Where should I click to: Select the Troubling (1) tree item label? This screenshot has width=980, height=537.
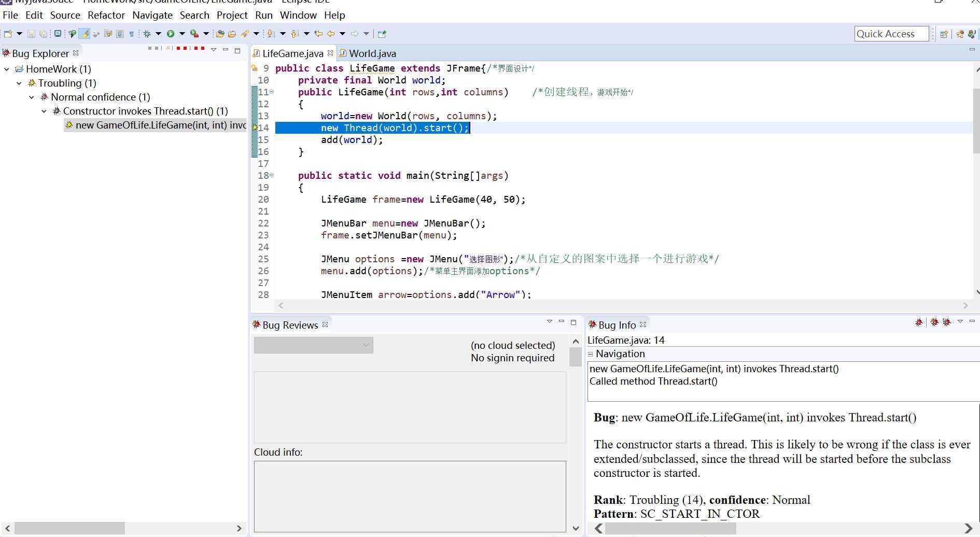(x=67, y=83)
